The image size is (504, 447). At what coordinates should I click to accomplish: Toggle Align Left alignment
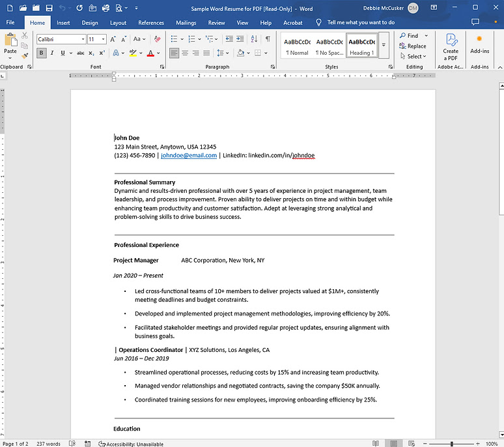[174, 53]
